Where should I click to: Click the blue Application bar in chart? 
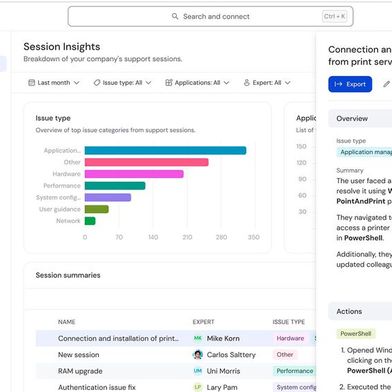165,151
